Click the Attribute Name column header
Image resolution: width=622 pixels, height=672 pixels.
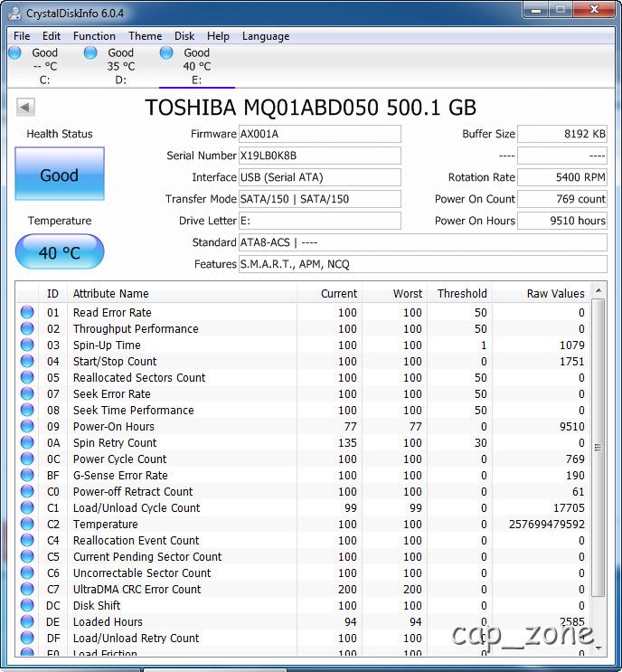pyautogui.click(x=182, y=293)
